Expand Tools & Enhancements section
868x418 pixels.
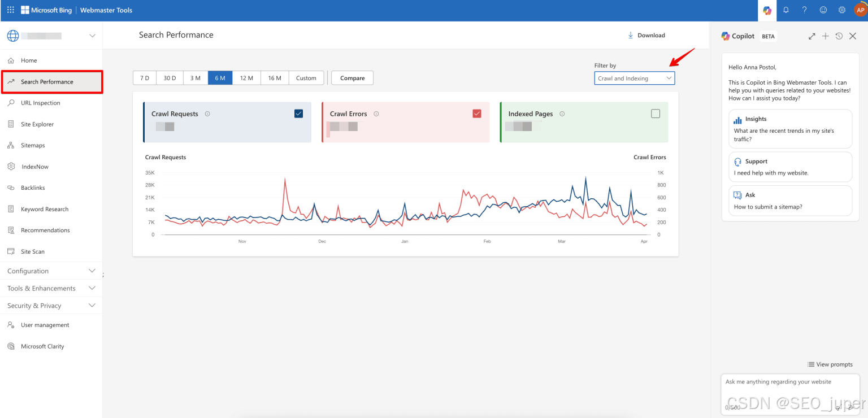coord(51,288)
